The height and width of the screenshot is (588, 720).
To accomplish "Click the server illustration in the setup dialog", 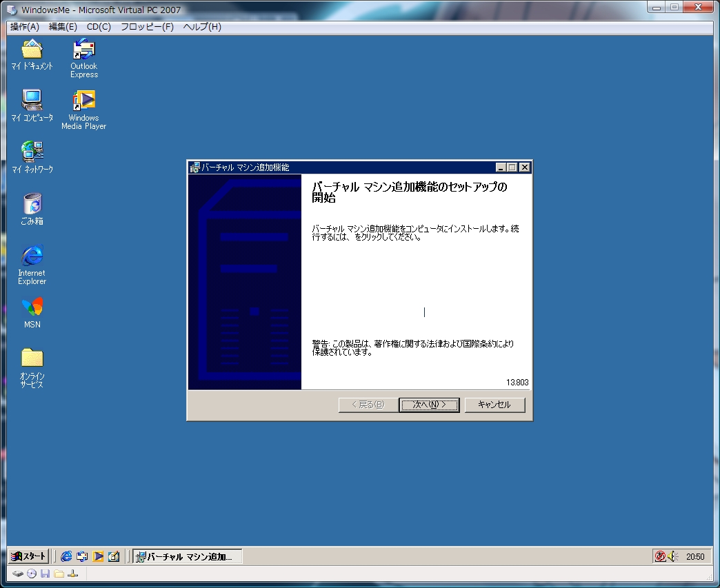I will [x=245, y=282].
